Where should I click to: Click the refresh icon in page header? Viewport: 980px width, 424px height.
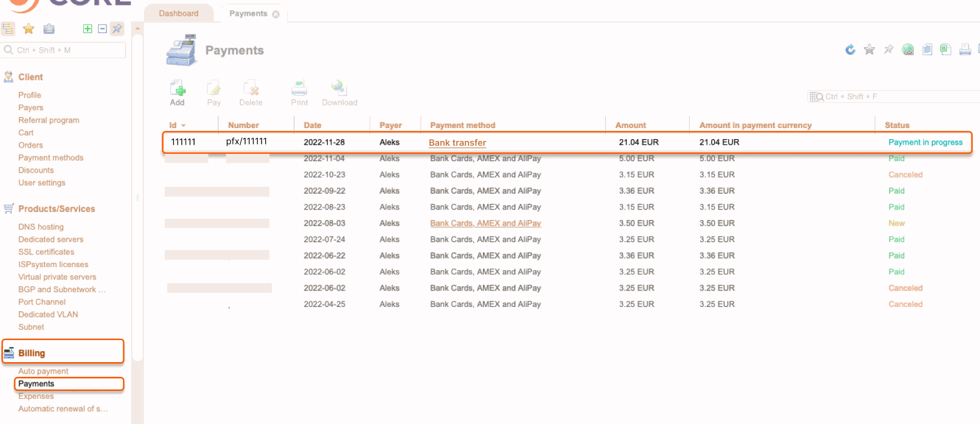(x=850, y=50)
